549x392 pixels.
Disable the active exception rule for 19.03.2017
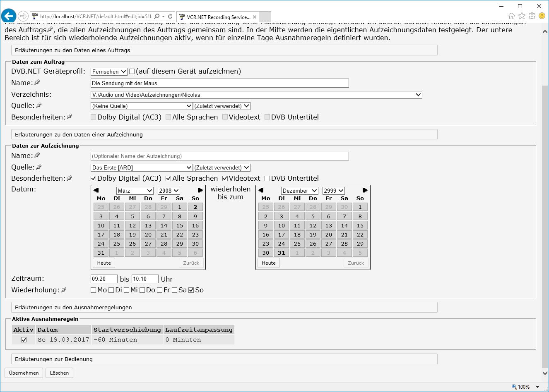(24, 340)
